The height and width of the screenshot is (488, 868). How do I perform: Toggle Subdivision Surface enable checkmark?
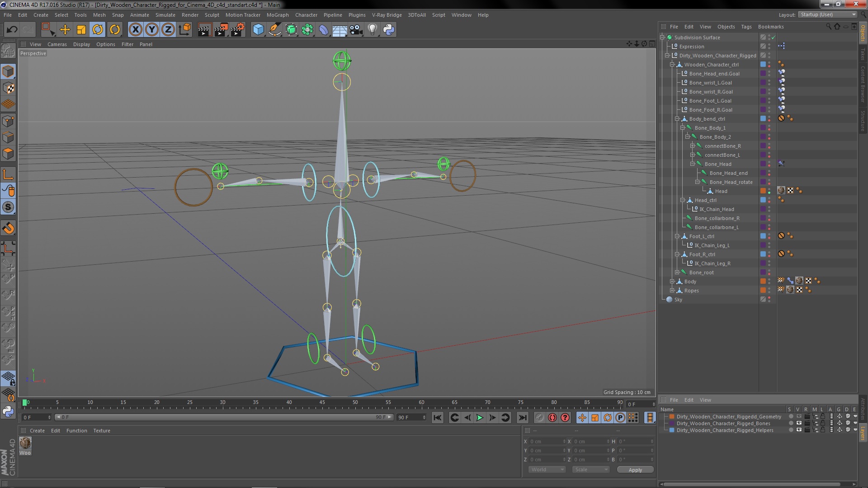[x=774, y=38]
